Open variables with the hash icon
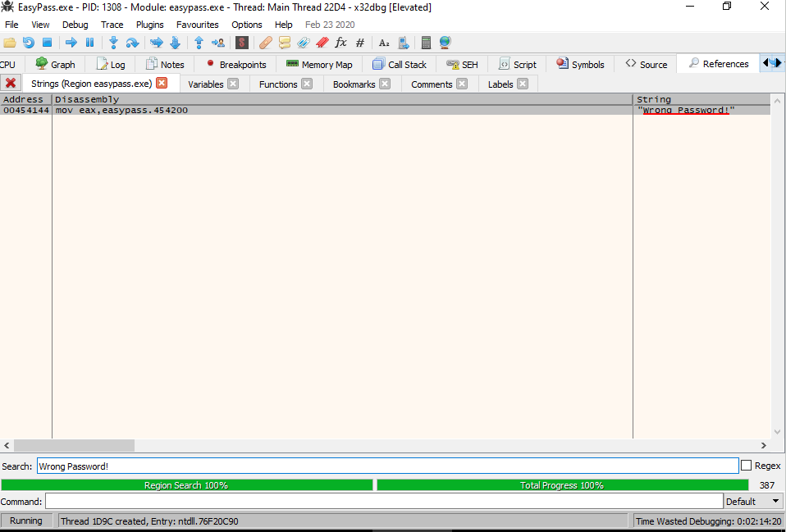The height and width of the screenshot is (532, 786). click(x=360, y=43)
